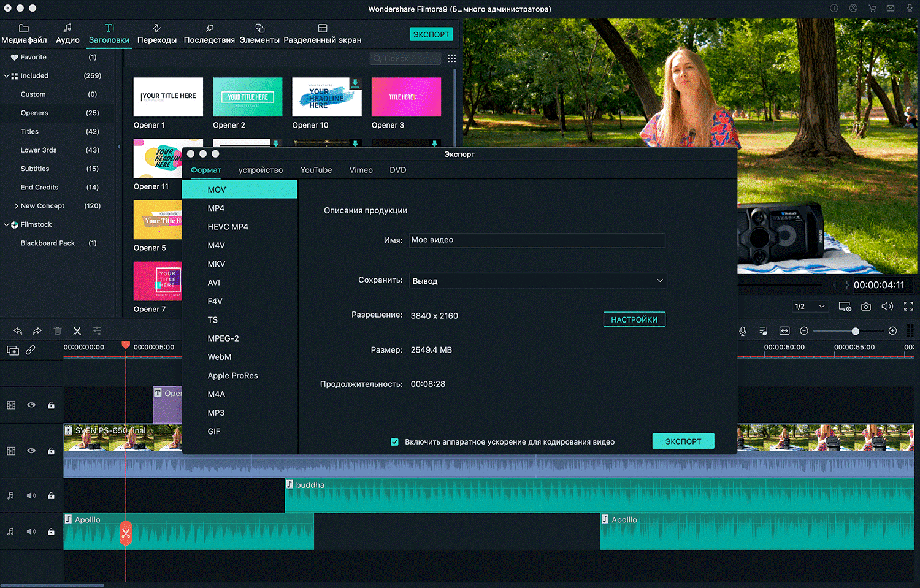Viewport: 920px width, 588px height.
Task: Select the устройство tab in export dialog
Action: [x=261, y=170]
